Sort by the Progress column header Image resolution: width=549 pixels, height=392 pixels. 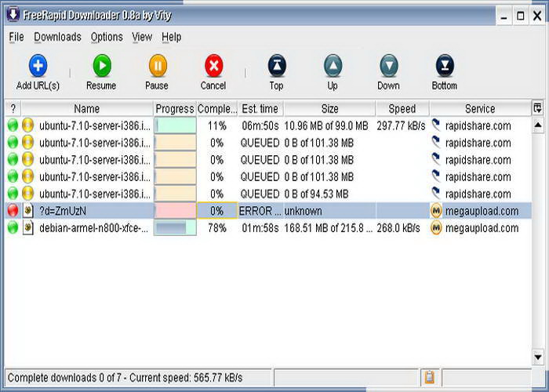[175, 108]
